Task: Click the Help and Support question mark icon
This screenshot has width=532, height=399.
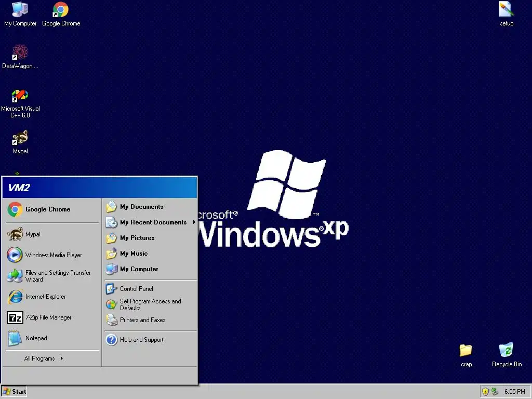Action: pos(111,340)
